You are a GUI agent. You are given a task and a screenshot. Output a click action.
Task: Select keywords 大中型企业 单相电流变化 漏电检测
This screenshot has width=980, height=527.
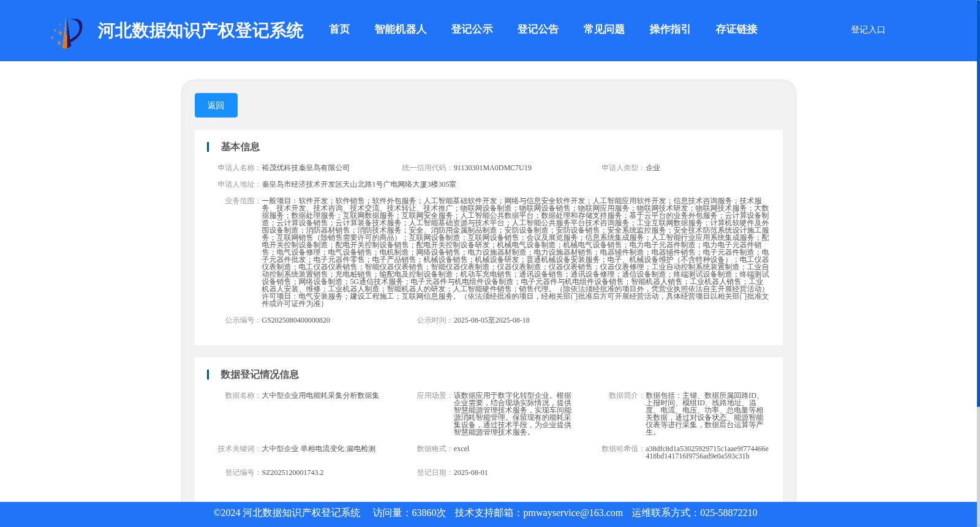click(x=318, y=449)
